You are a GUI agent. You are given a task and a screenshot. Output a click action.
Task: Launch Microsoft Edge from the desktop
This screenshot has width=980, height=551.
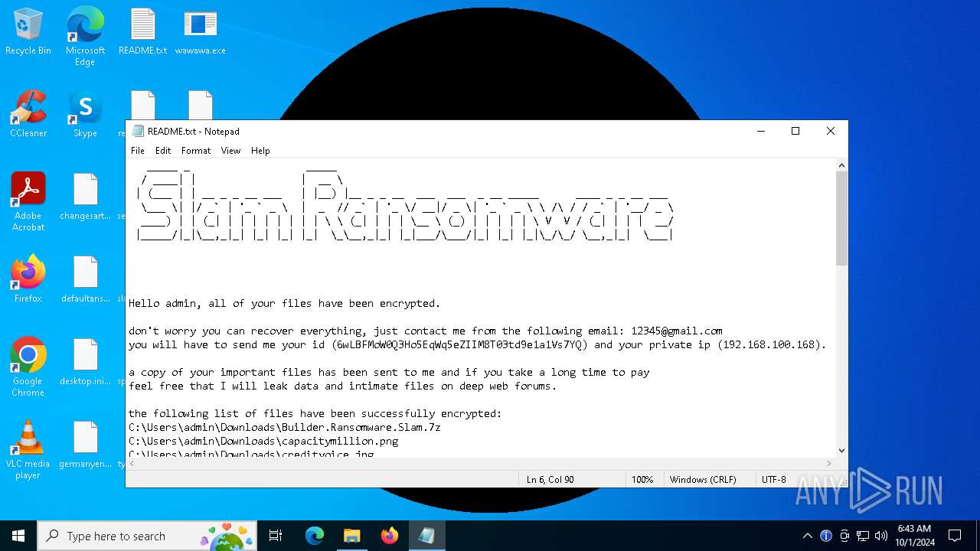[85, 36]
